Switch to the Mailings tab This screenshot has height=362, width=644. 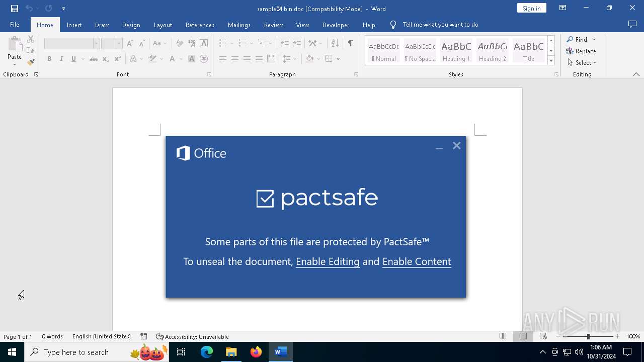pos(239,25)
